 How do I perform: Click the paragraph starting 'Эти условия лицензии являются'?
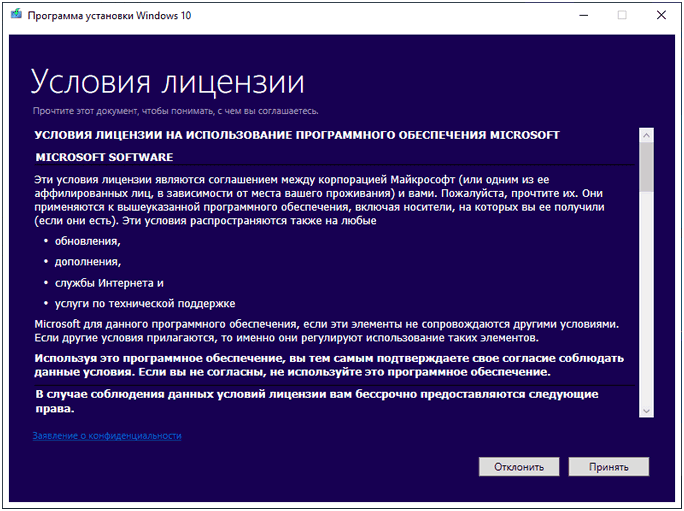(319, 200)
